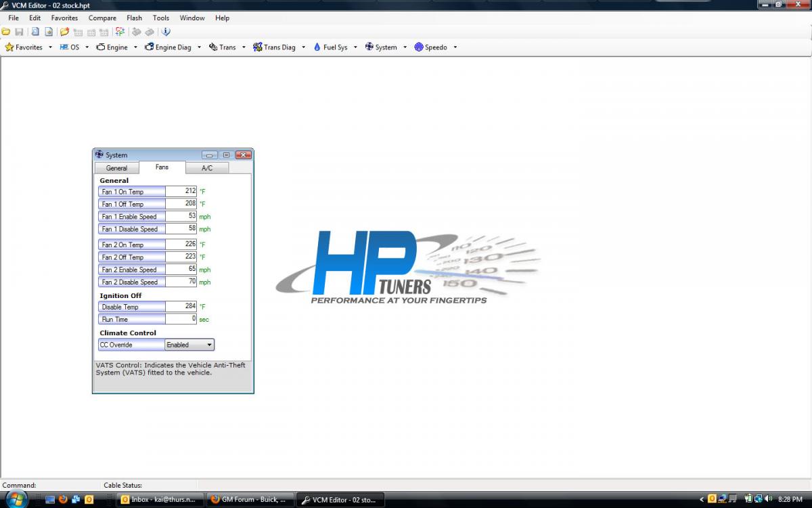Viewport: 812px width, 508px height.
Task: Click the blue info icon in toolbar
Action: click(166, 32)
